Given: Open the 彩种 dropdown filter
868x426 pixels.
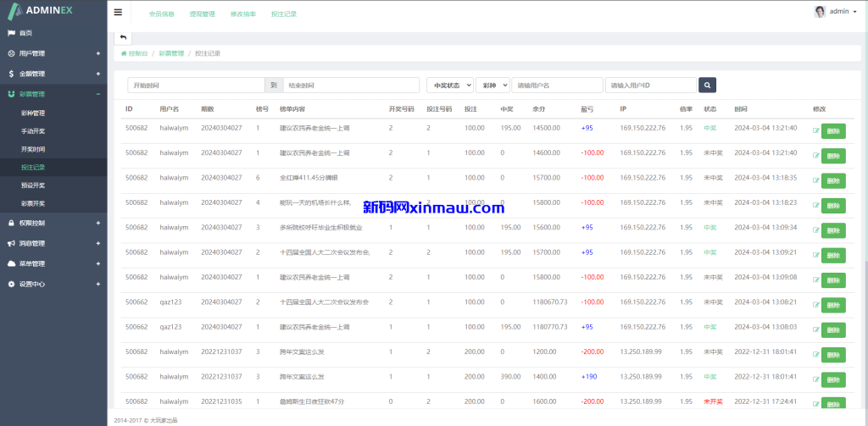Looking at the screenshot, I should point(492,86).
